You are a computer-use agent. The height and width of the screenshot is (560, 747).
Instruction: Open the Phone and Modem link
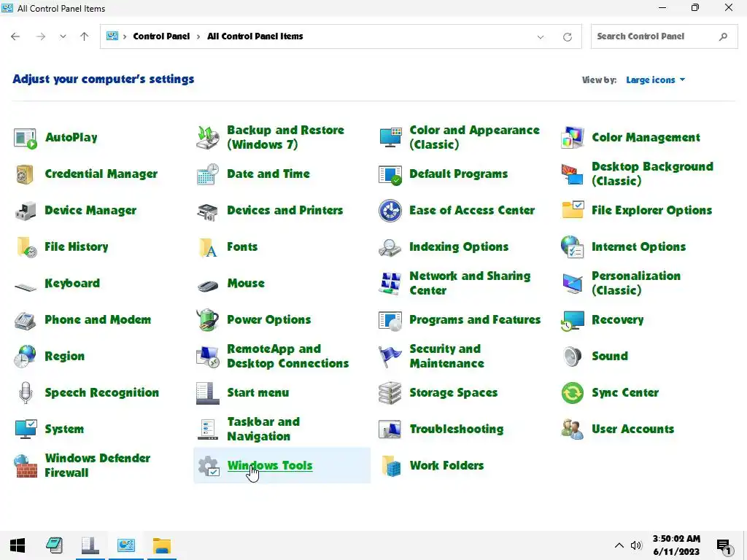pos(98,319)
